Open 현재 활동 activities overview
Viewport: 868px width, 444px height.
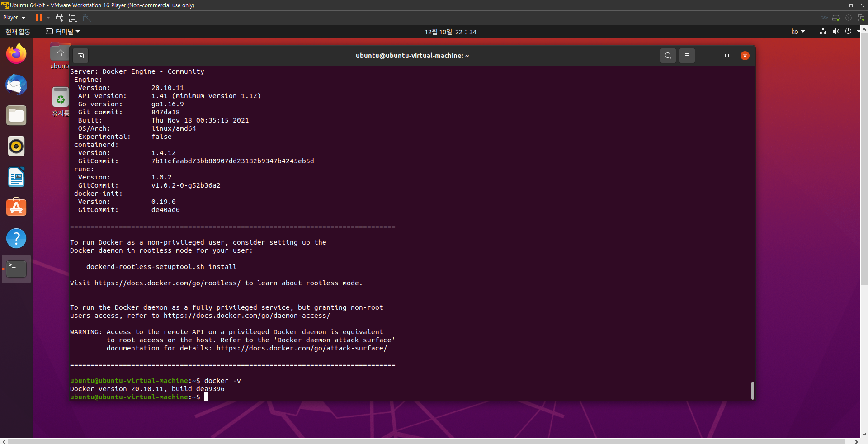point(18,32)
